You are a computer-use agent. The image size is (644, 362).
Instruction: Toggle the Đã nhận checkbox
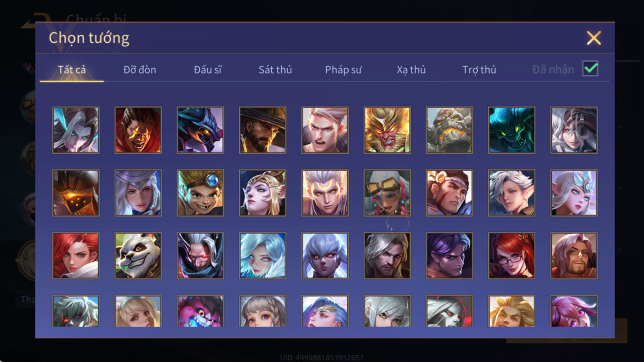coord(590,69)
